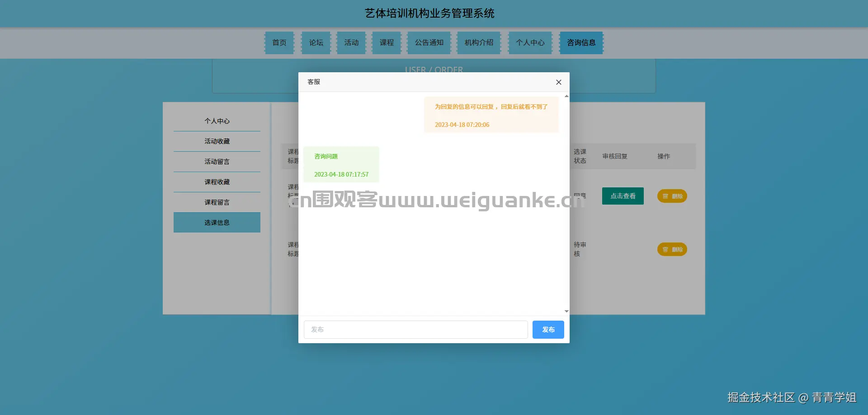Switch to the 课程 navigation tab

pos(387,42)
